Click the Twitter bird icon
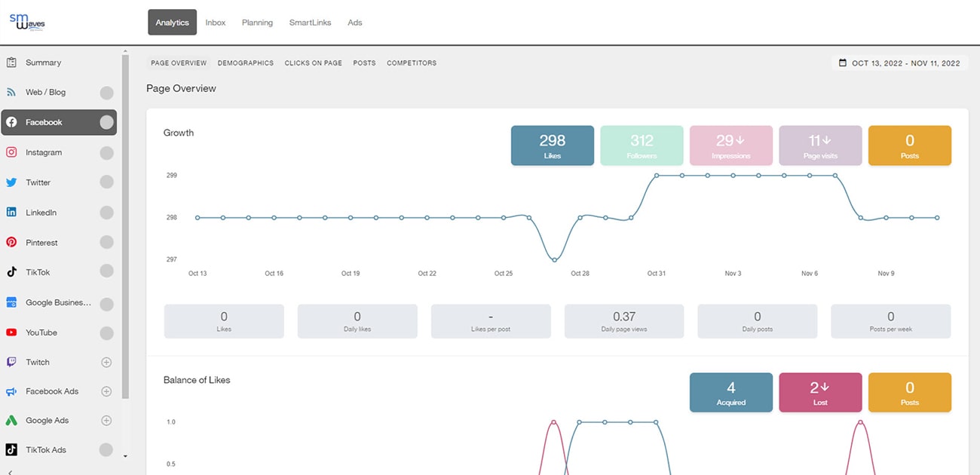 point(11,182)
